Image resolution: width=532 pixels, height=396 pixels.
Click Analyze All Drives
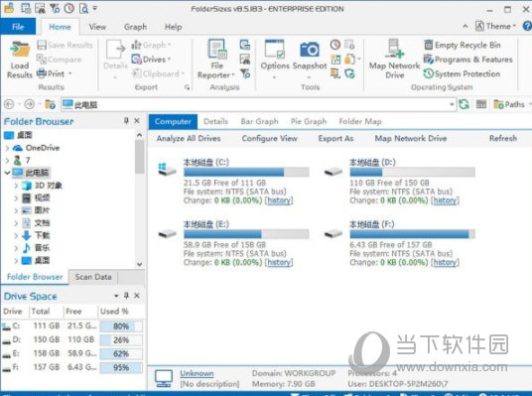click(189, 138)
